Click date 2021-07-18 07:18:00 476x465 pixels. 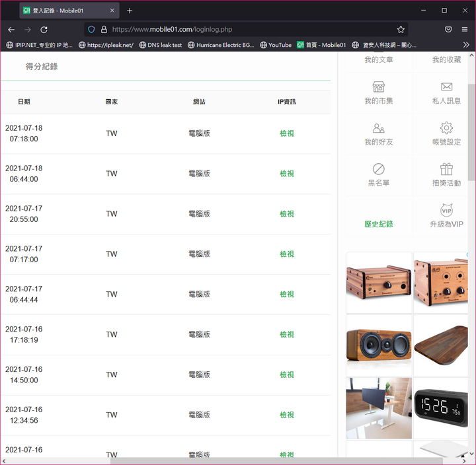[x=24, y=133]
